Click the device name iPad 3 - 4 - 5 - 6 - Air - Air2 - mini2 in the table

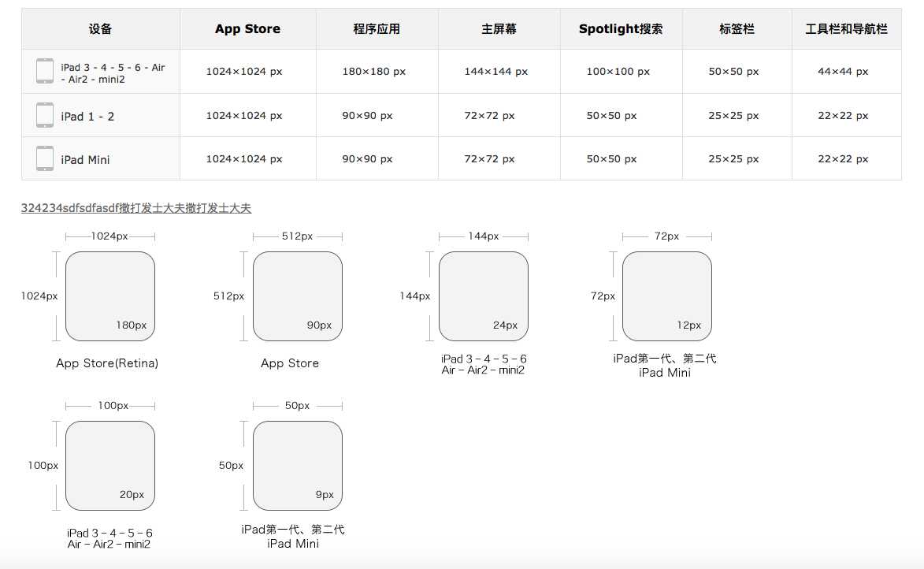click(x=113, y=73)
